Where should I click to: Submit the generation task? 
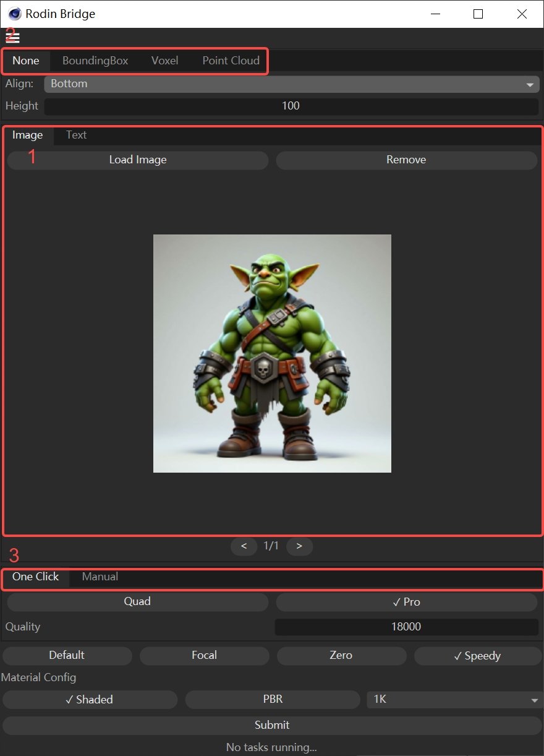[x=272, y=725]
